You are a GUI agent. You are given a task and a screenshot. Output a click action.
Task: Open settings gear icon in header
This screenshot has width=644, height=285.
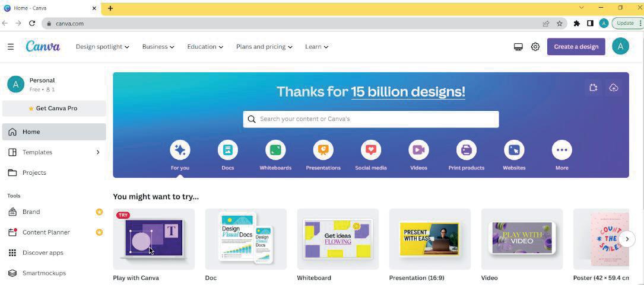tap(535, 47)
